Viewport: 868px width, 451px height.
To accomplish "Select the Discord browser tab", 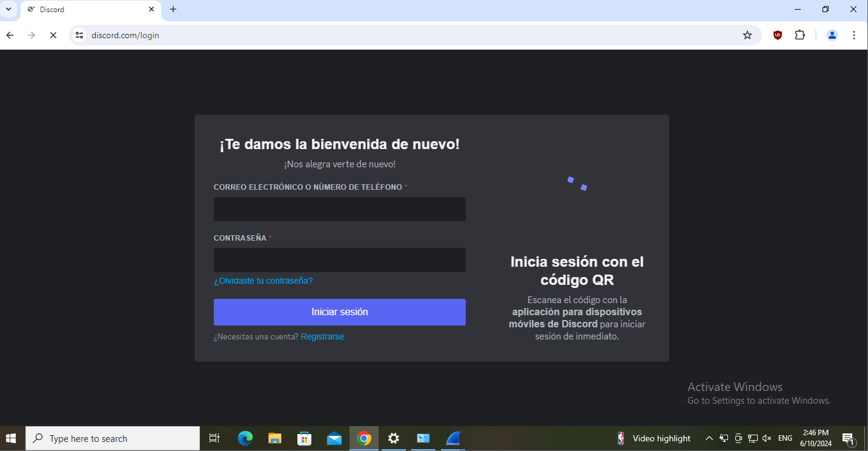I will 91,10.
